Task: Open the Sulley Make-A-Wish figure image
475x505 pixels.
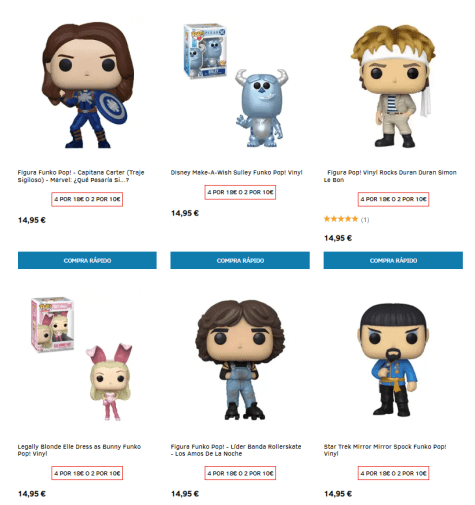Action: pyautogui.click(x=239, y=85)
